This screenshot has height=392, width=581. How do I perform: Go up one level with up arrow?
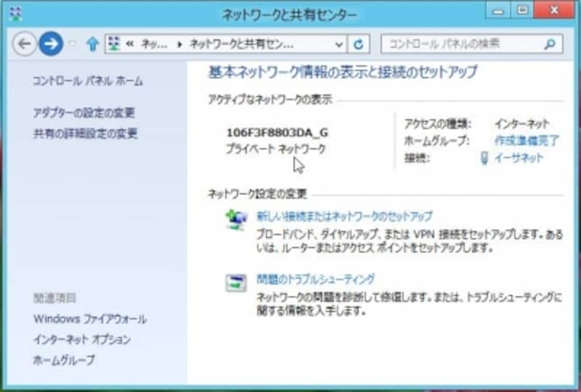tap(93, 44)
